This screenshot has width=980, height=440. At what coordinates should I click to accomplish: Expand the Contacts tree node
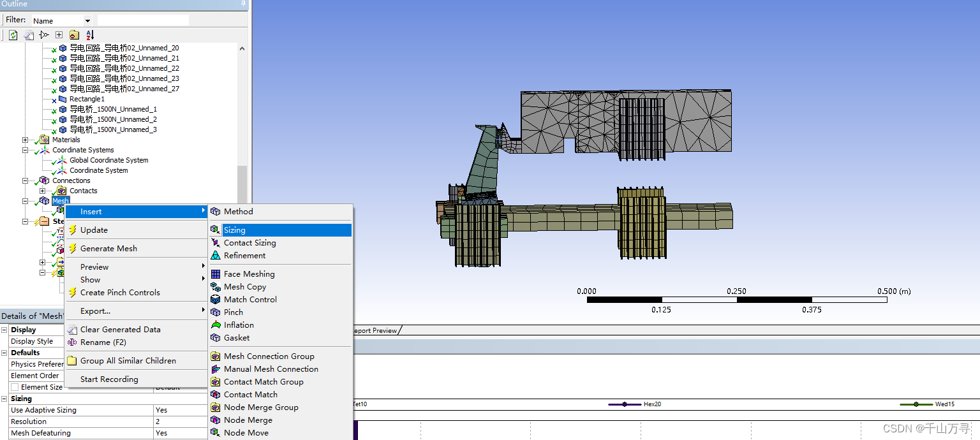pyautogui.click(x=43, y=191)
